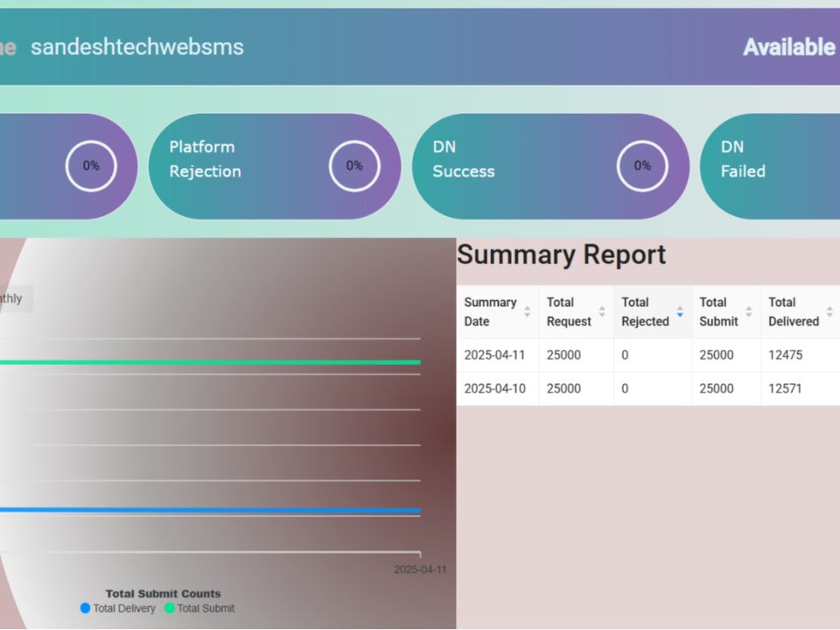Screen dimensions: 840x630
Task: Click the sandeshtechwebsms username
Action: tap(137, 47)
